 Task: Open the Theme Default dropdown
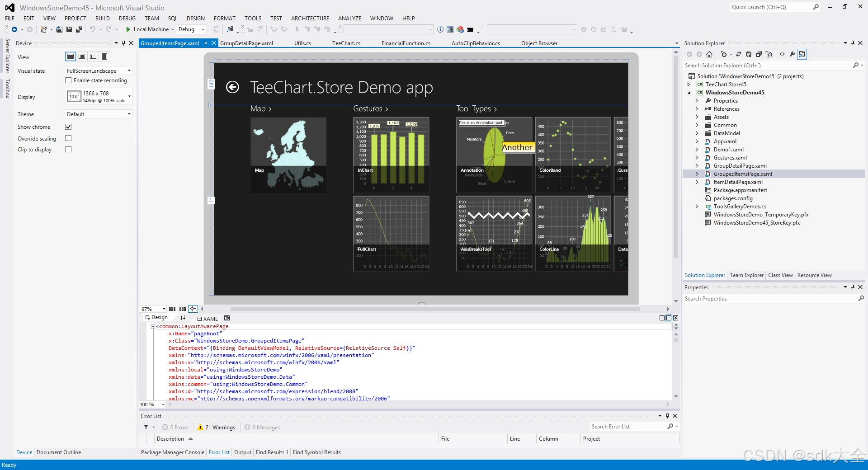click(99, 114)
